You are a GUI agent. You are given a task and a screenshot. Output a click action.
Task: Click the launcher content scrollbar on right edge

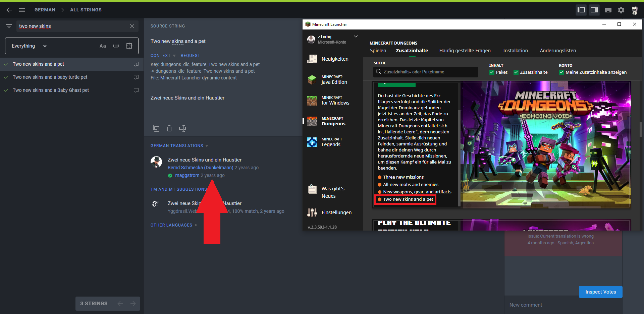pos(641,130)
